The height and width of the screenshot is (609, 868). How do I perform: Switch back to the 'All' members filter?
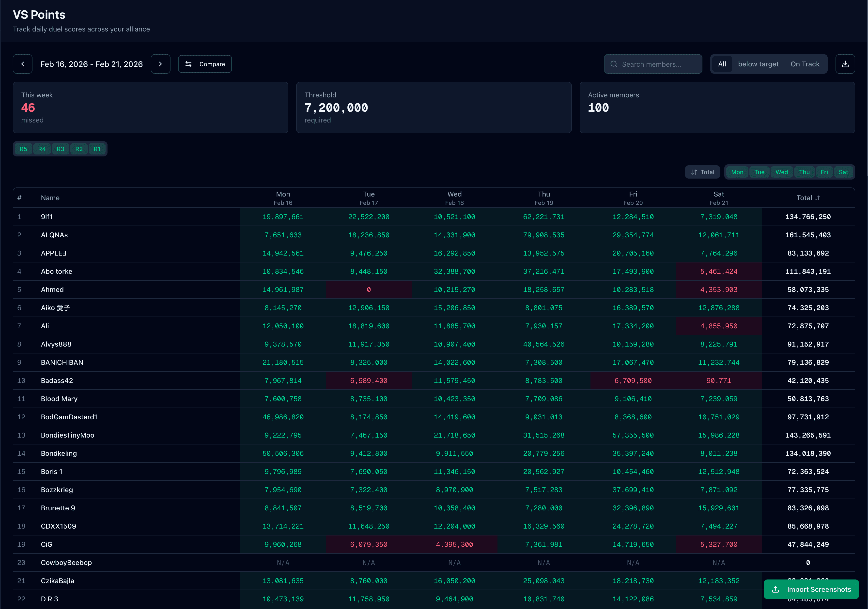[x=722, y=64]
